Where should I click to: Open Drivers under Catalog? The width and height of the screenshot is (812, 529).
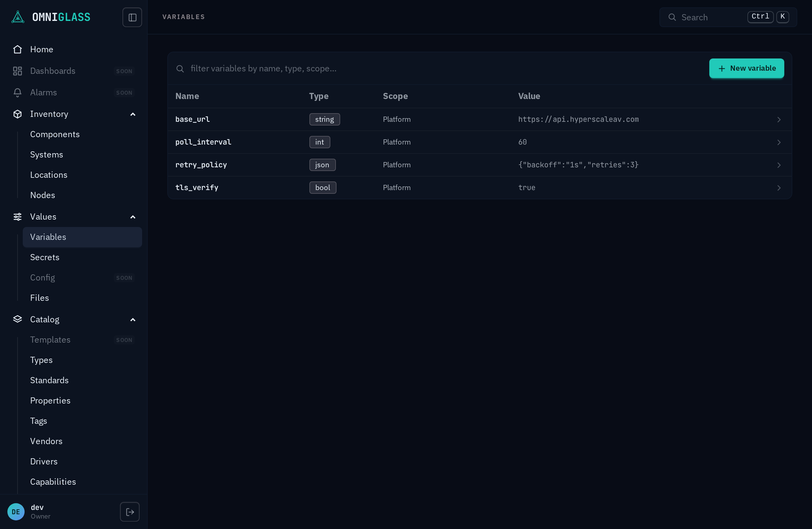(82, 461)
